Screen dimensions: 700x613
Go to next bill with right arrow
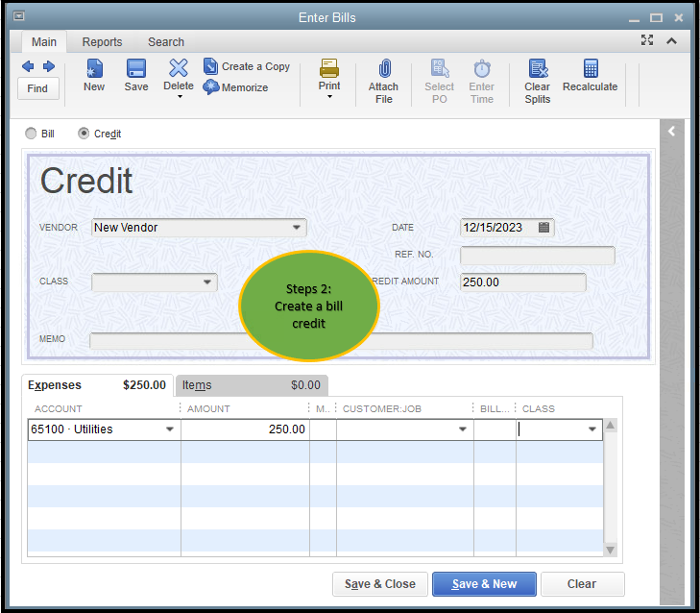pos(49,66)
